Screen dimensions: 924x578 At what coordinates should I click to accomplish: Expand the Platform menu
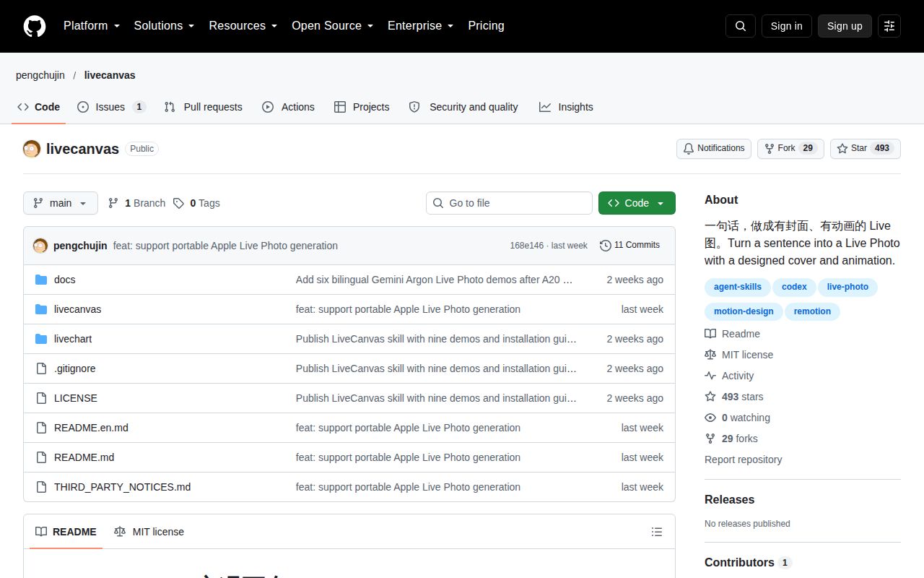coord(92,26)
